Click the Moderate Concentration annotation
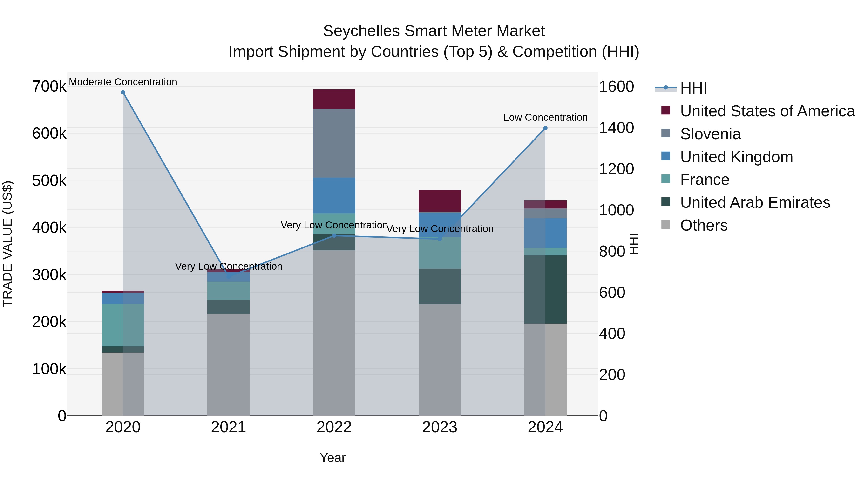 pyautogui.click(x=123, y=82)
